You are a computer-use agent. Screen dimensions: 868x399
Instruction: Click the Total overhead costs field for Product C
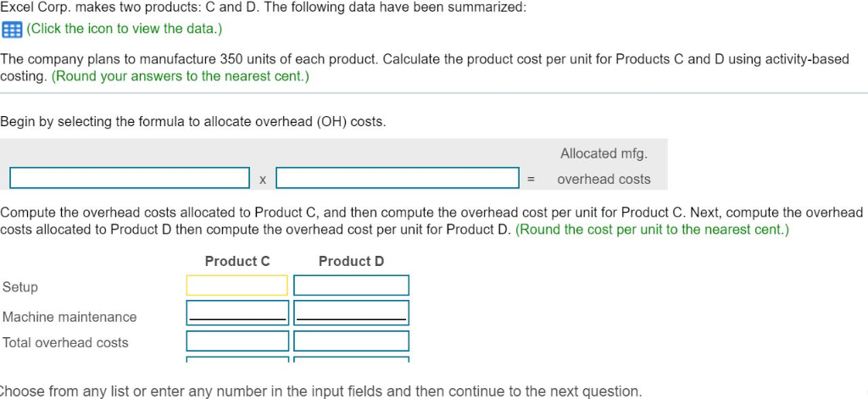click(x=237, y=341)
